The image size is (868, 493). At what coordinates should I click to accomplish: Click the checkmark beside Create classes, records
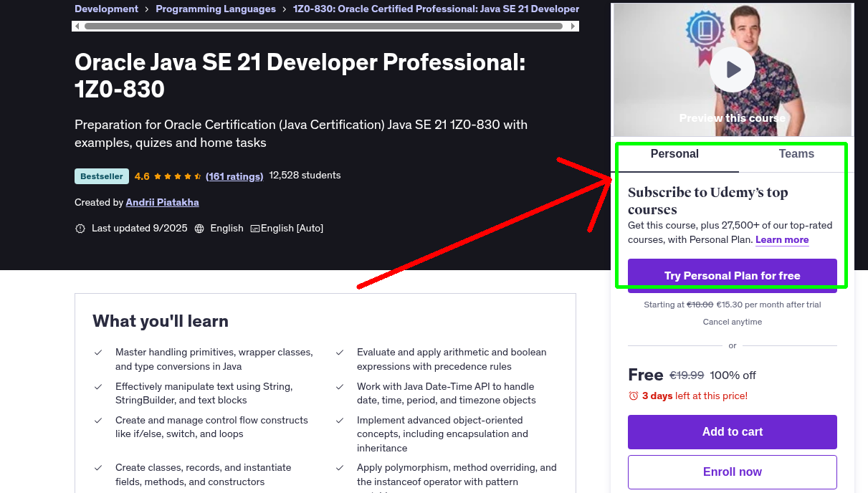click(x=98, y=468)
